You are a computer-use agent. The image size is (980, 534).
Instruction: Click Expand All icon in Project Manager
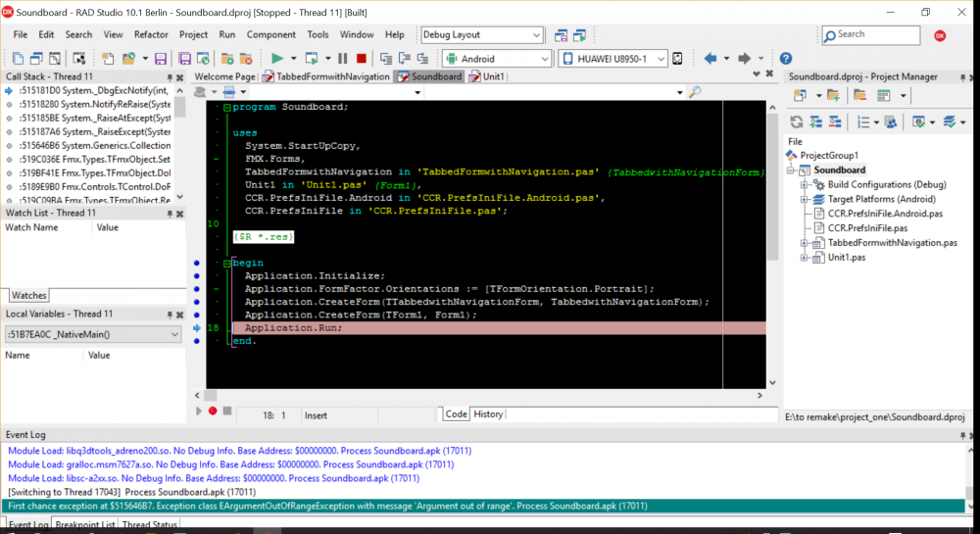815,121
